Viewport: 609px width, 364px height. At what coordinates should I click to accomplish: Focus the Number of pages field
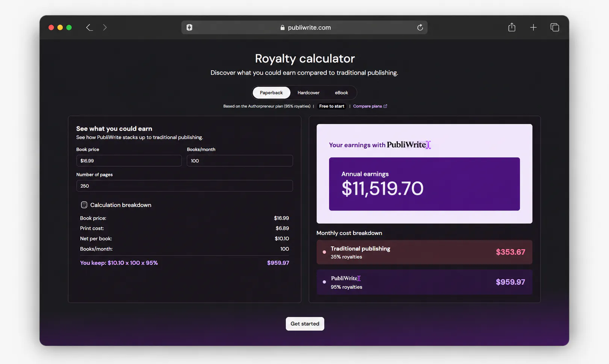(184, 186)
